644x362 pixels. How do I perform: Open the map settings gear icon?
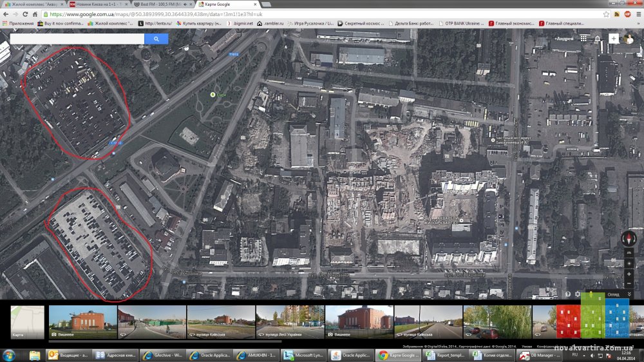pyautogui.click(x=578, y=294)
